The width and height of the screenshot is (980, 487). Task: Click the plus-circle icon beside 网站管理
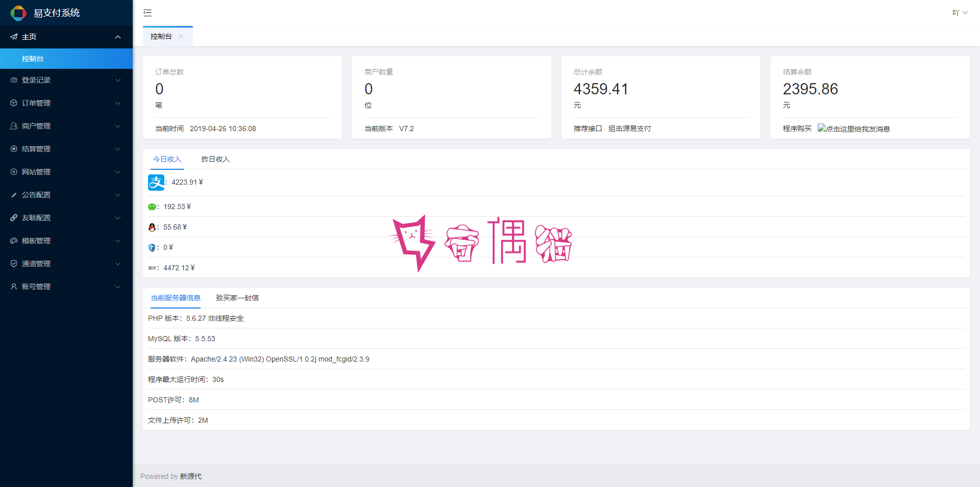[14, 172]
